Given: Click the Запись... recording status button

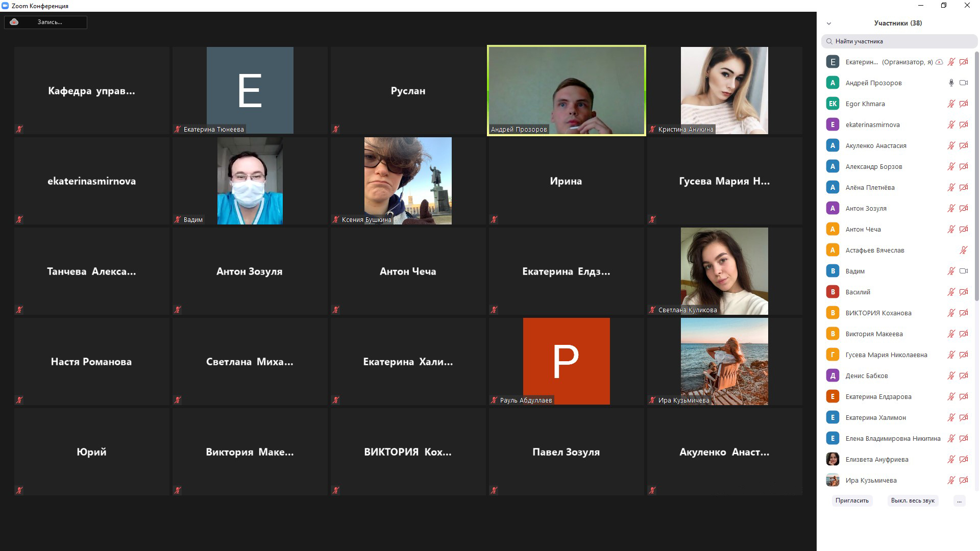Looking at the screenshot, I should pyautogui.click(x=45, y=22).
